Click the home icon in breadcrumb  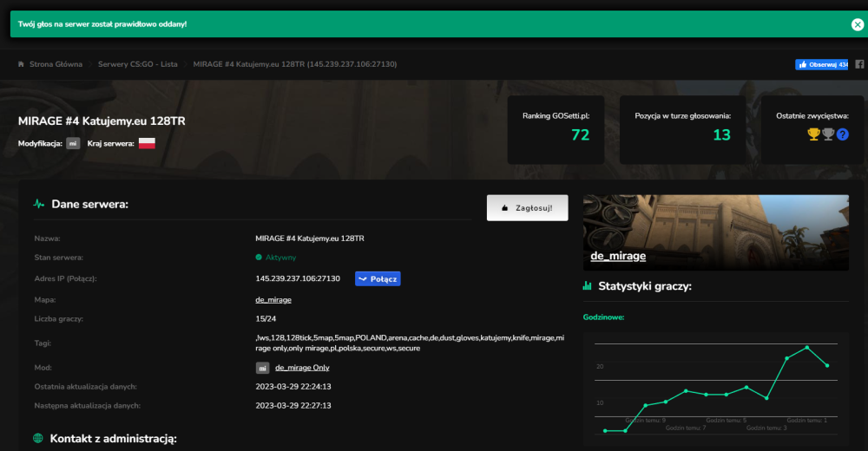click(x=21, y=64)
